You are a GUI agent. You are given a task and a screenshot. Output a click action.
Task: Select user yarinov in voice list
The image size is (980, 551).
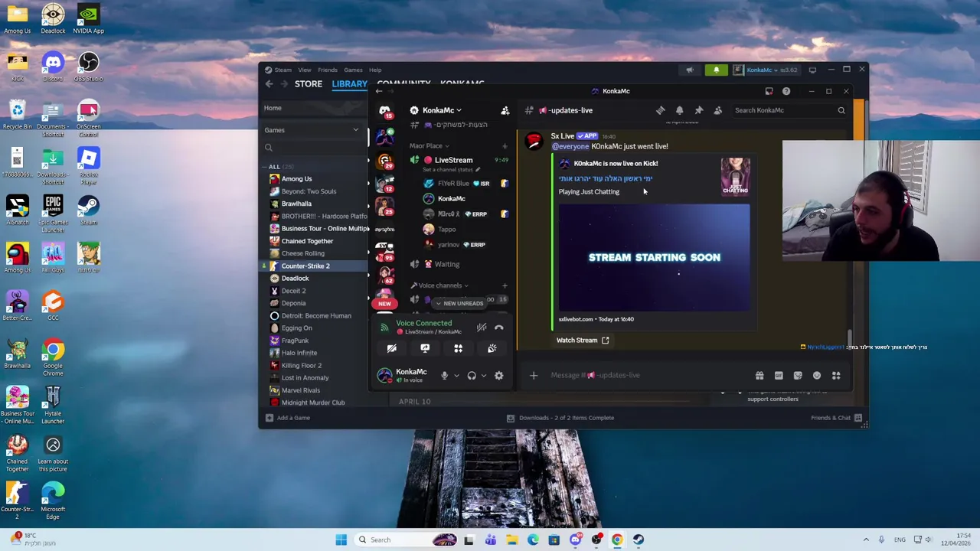coord(449,245)
